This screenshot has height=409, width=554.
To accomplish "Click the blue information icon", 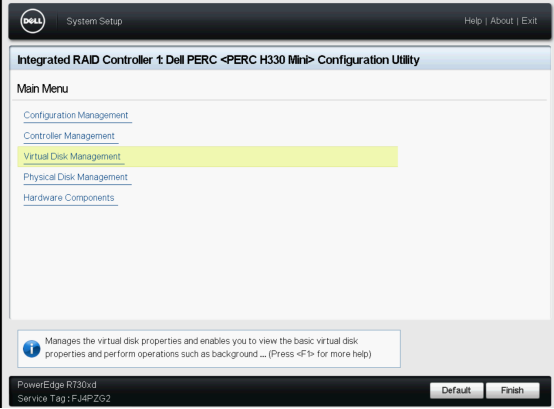I will pyautogui.click(x=32, y=349).
